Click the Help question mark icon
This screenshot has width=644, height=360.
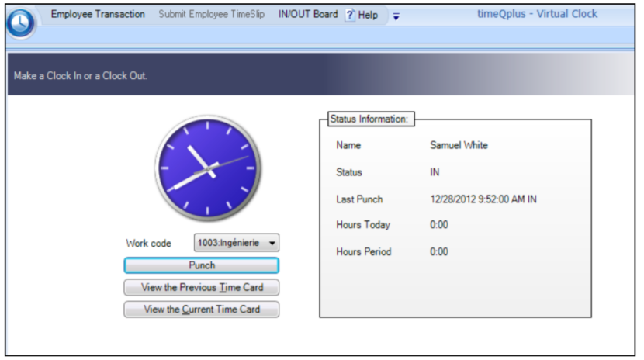point(351,15)
